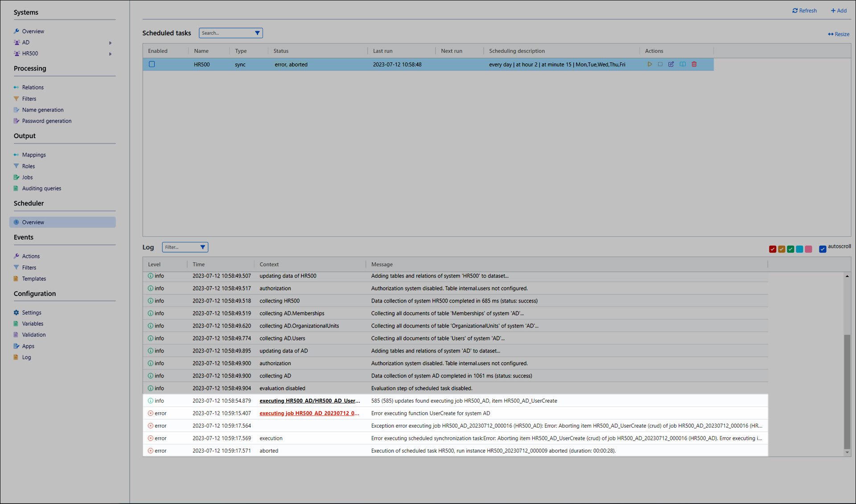Click the Refresh icon at the top right
856x504 pixels.
pyautogui.click(x=795, y=11)
